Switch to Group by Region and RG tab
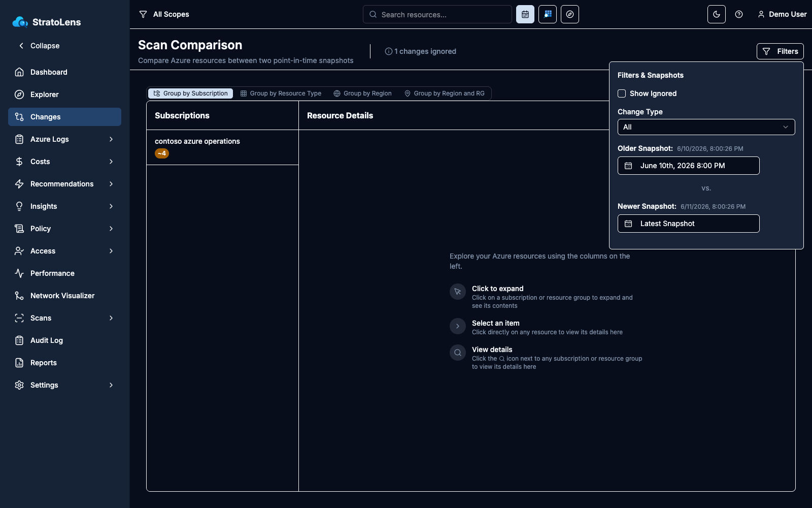 pyautogui.click(x=444, y=93)
